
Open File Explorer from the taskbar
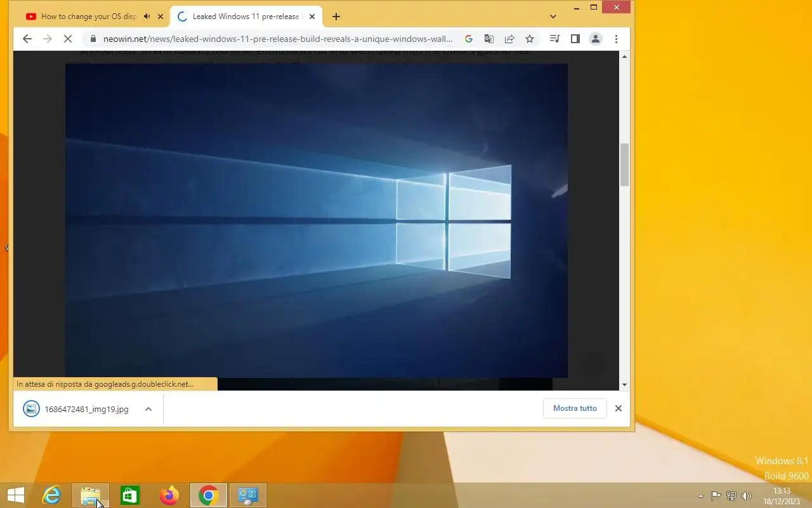pos(91,495)
